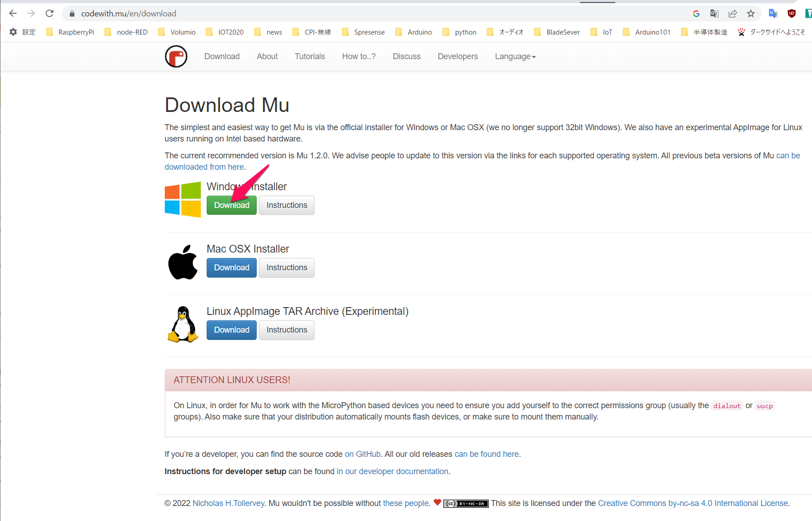Open the Arduino101 bookmark folder
The height and width of the screenshot is (521, 812).
(647, 32)
